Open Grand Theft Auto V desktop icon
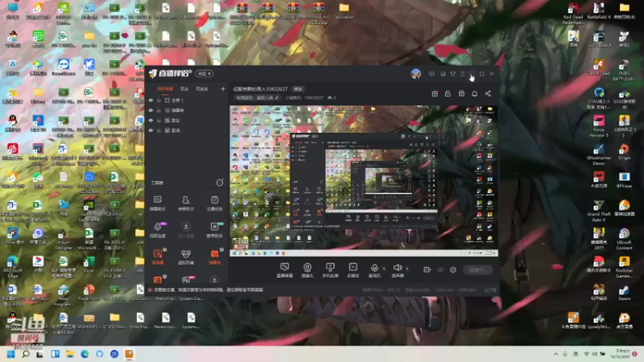 click(x=599, y=211)
